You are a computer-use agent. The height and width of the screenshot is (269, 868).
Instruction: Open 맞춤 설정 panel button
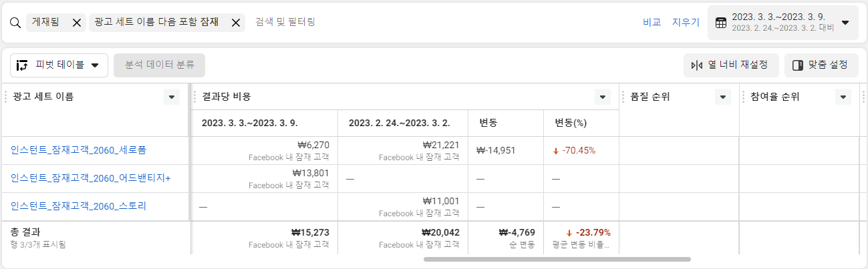pos(821,65)
